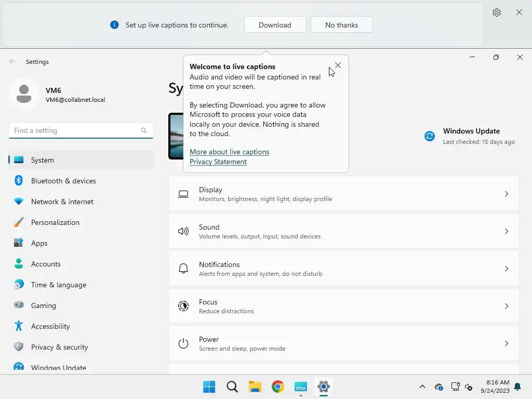
Task: Click the Windows Update sidebar icon
Action: pos(19,367)
